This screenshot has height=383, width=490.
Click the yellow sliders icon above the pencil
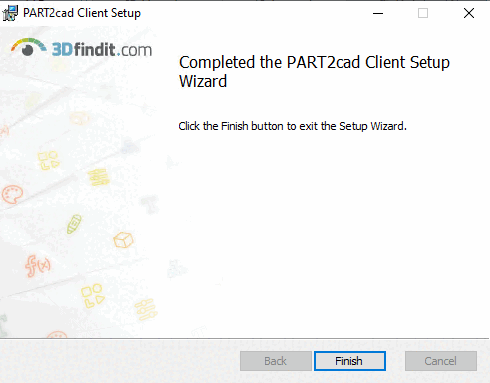pyautogui.click(x=99, y=177)
